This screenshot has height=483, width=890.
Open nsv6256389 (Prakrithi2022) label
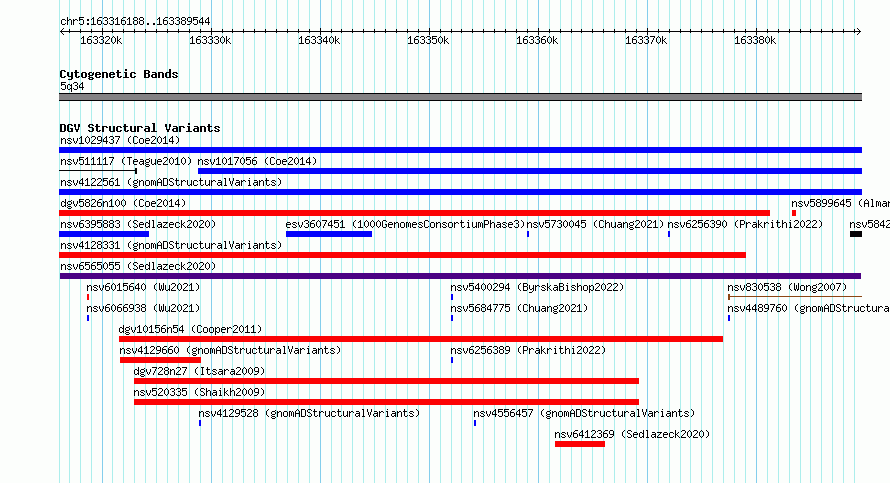click(528, 350)
